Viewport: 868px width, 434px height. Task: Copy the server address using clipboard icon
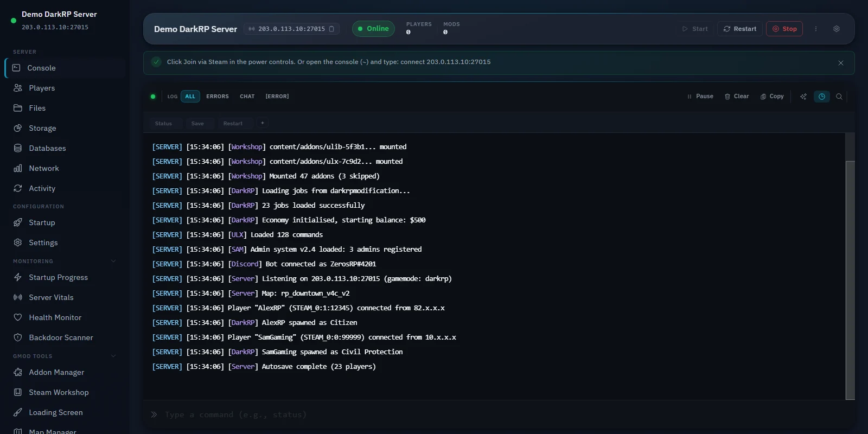tap(331, 29)
